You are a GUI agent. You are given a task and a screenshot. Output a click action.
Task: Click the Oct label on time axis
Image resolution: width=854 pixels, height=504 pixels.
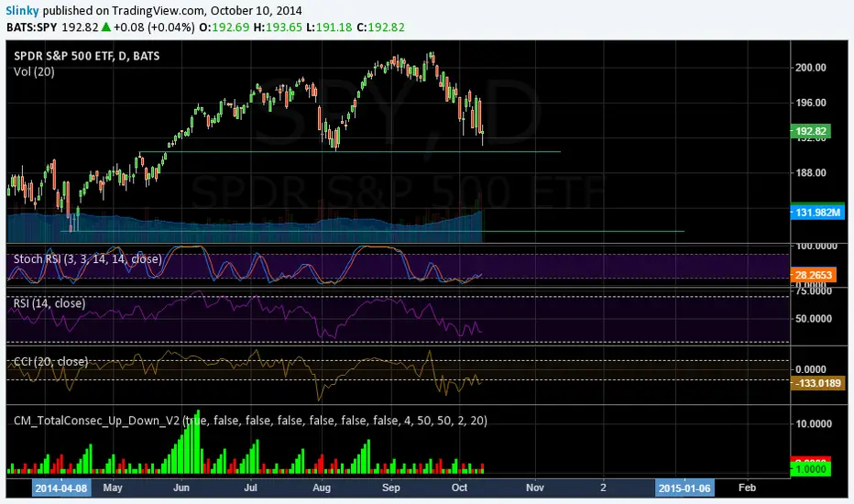pyautogui.click(x=459, y=488)
